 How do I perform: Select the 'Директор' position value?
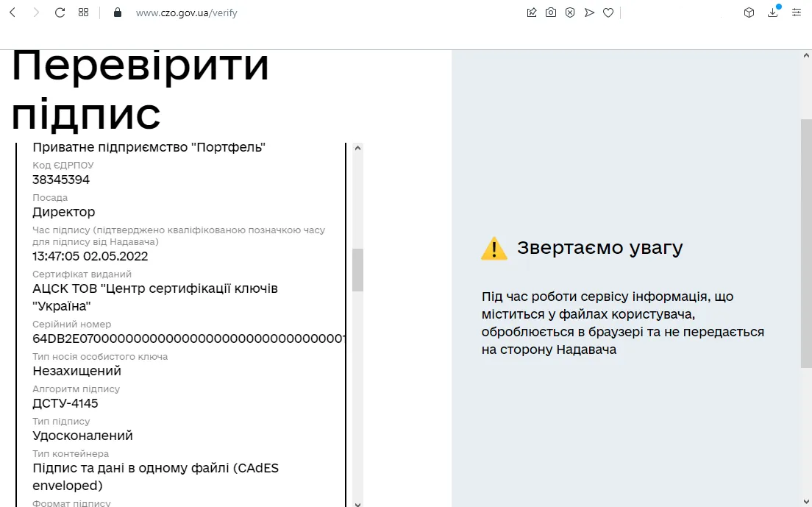(x=64, y=212)
